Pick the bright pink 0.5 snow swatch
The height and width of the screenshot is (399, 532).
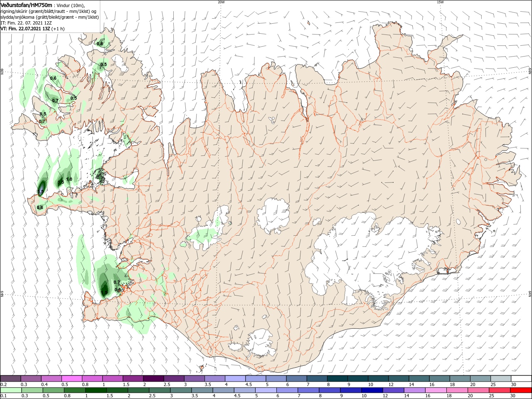(72, 379)
